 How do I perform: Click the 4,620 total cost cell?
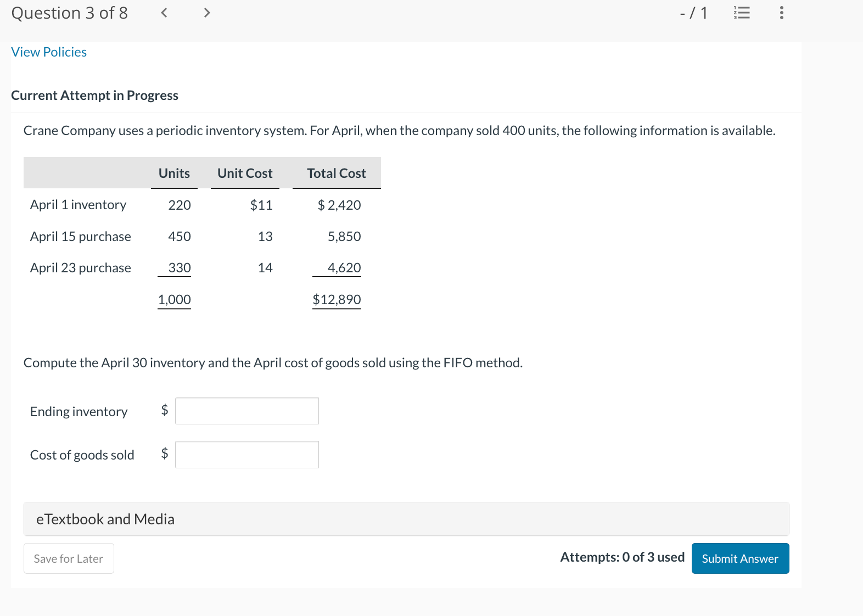[x=344, y=268]
